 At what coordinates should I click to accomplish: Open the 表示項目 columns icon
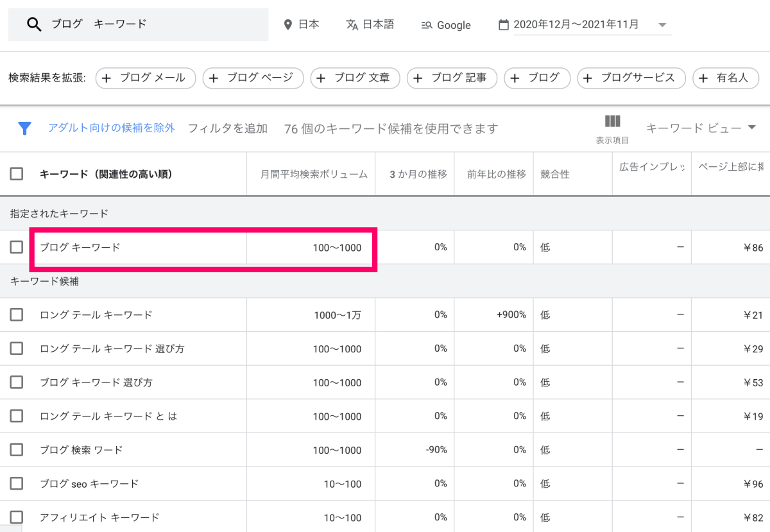click(612, 121)
